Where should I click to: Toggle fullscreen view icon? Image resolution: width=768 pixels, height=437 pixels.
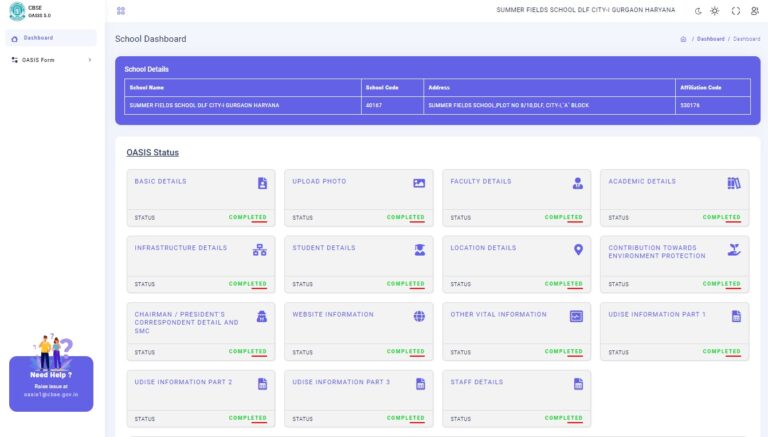(x=735, y=11)
